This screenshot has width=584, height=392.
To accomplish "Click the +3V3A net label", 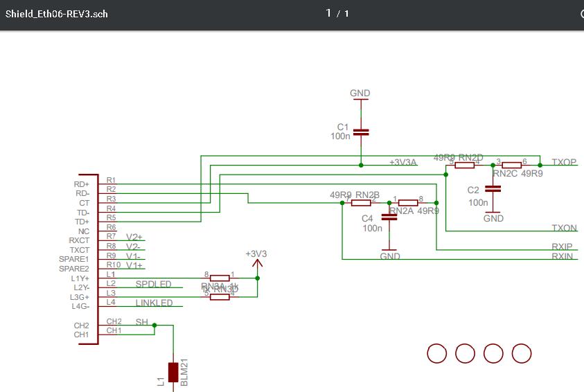I will pyautogui.click(x=402, y=162).
